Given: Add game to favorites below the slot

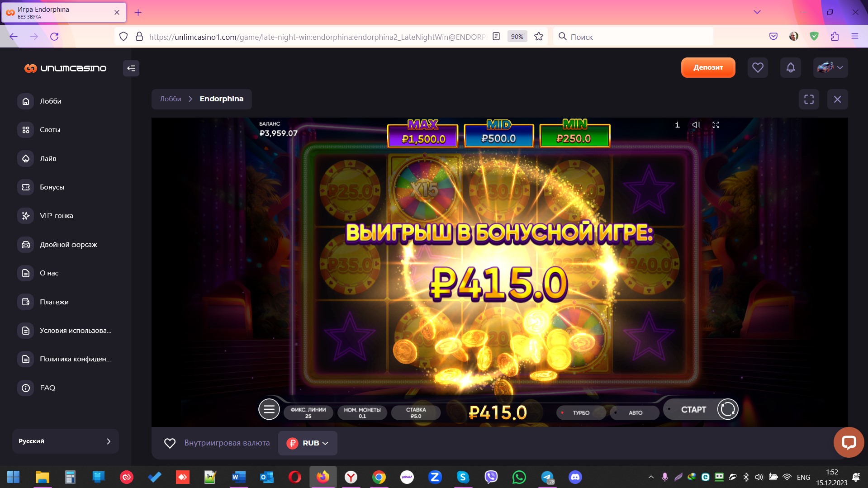Looking at the screenshot, I should (x=170, y=443).
